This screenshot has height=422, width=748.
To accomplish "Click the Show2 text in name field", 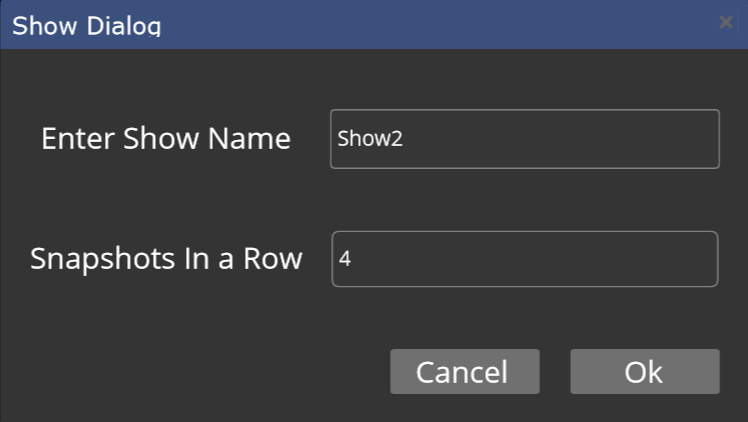I will tap(370, 139).
